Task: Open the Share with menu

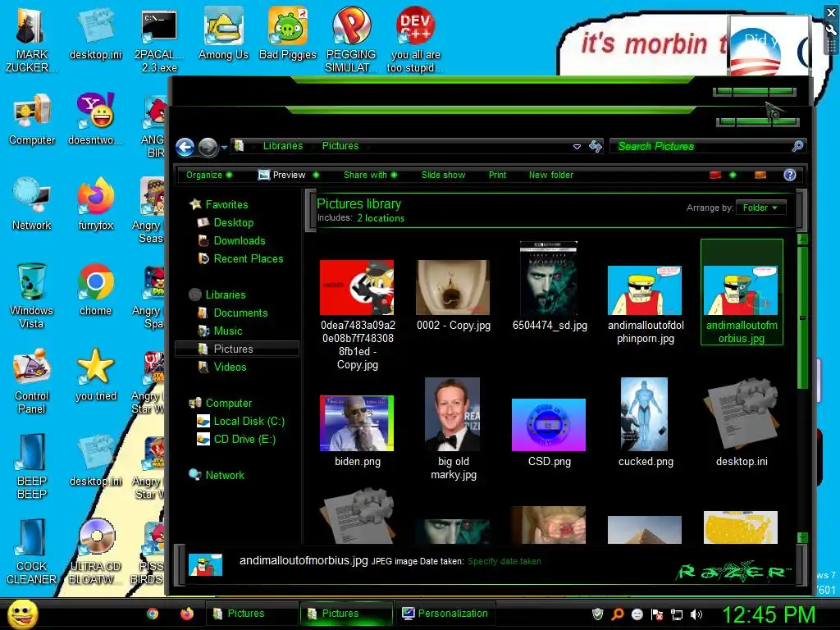Action: 370,175
